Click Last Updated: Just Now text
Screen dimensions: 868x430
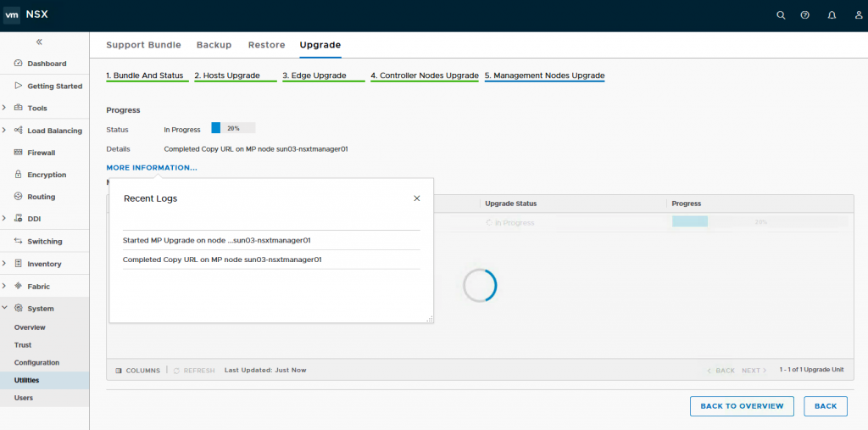265,370
